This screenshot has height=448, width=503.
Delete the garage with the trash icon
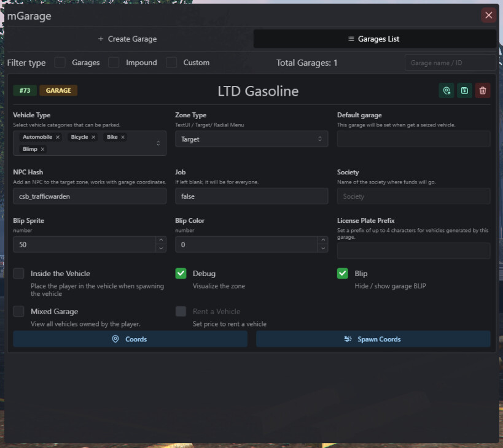[x=483, y=91]
